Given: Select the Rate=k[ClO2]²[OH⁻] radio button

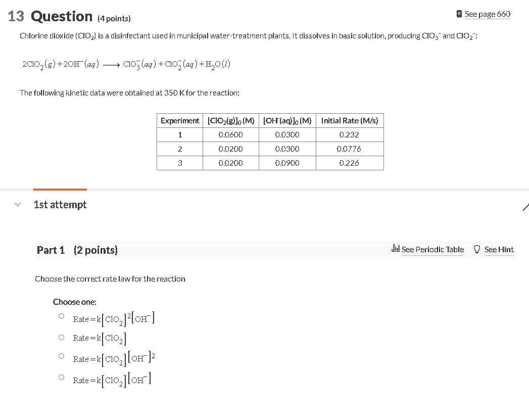Looking at the screenshot, I should click(x=61, y=316).
